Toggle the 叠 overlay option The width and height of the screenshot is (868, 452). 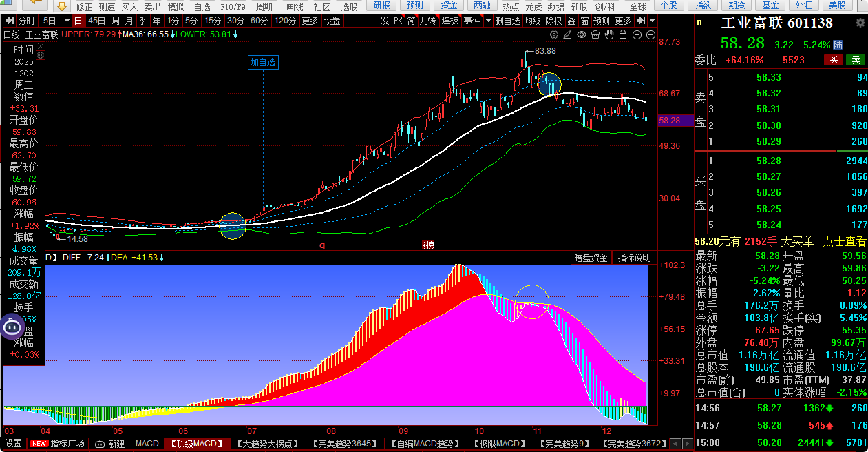coord(571,21)
